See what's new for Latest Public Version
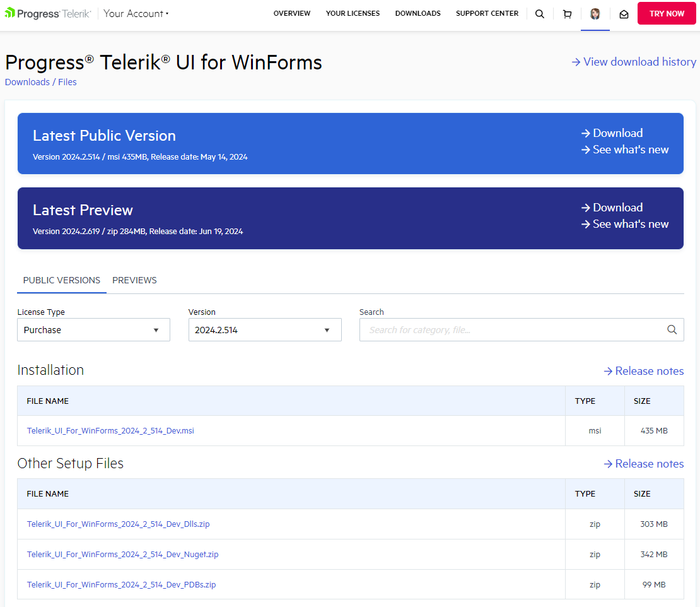 [x=625, y=150]
